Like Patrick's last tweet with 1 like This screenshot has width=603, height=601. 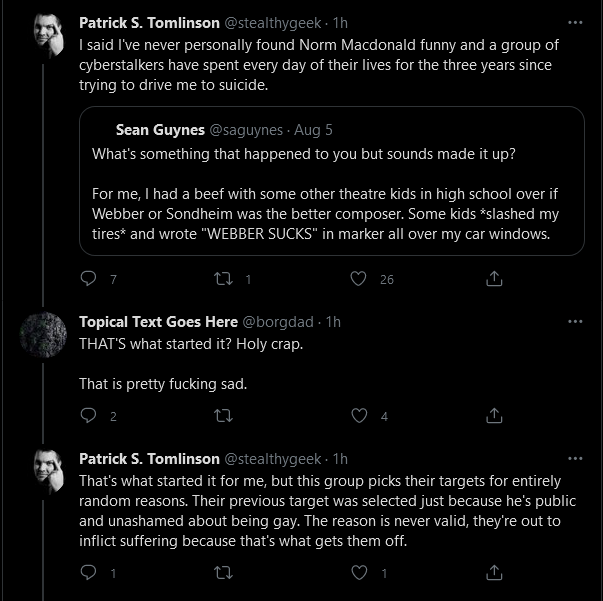[359, 573]
